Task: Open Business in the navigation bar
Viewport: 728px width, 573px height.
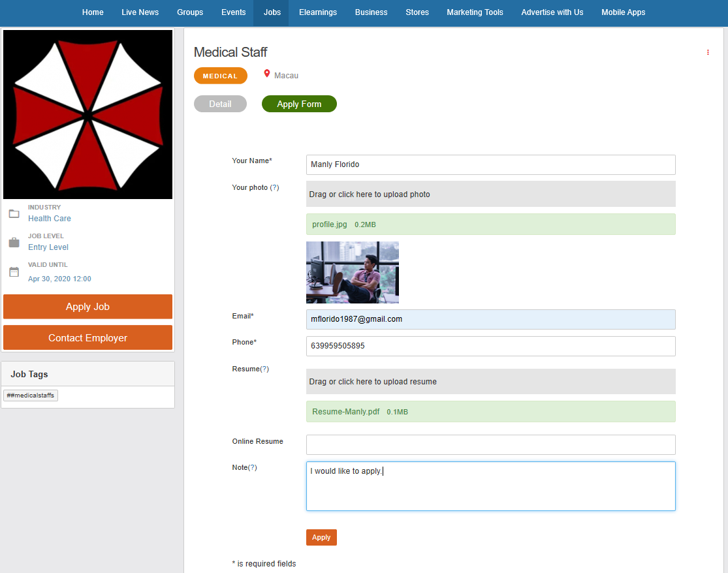Action: pos(371,12)
